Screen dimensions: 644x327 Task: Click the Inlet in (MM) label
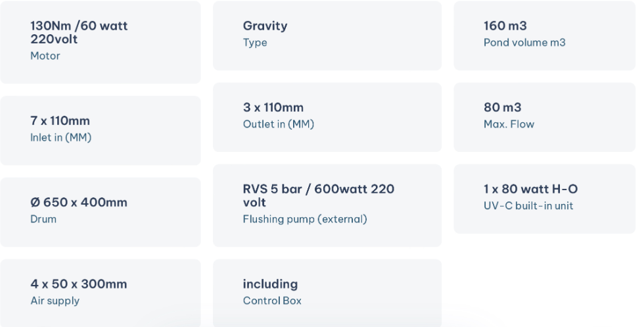tap(60, 138)
